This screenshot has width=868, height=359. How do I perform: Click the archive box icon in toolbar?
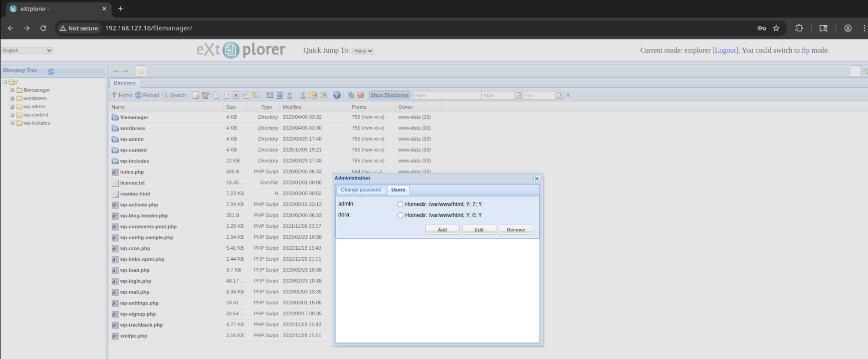click(313, 95)
